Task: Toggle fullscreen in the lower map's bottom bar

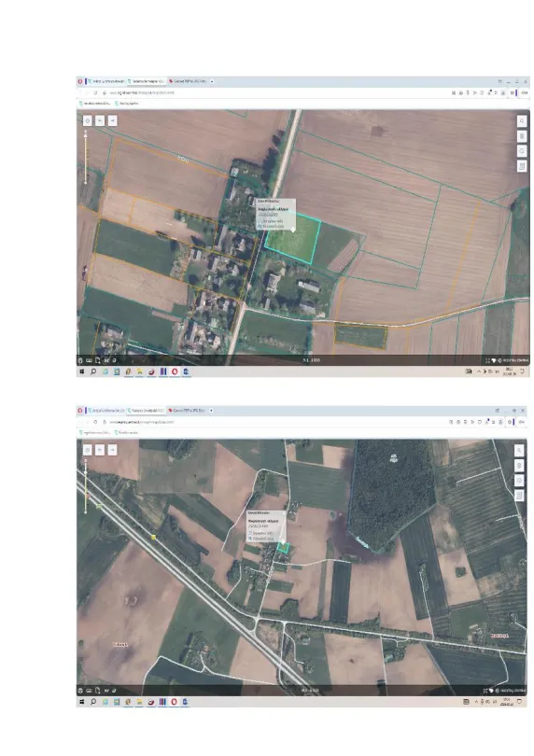Action: [485, 691]
